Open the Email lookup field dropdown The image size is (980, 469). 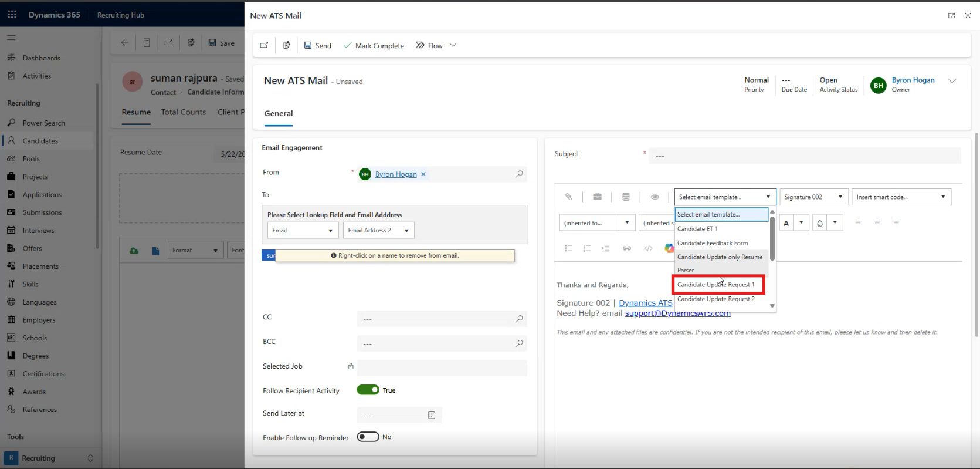(x=303, y=230)
